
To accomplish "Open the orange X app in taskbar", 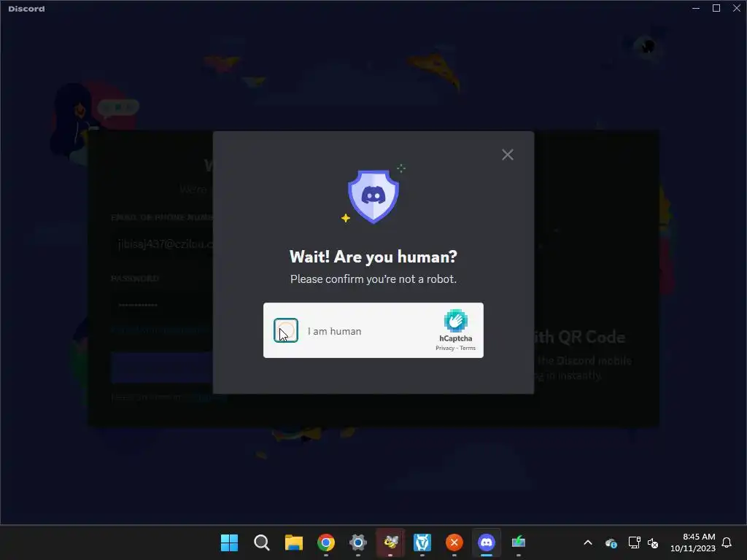I will click(454, 542).
